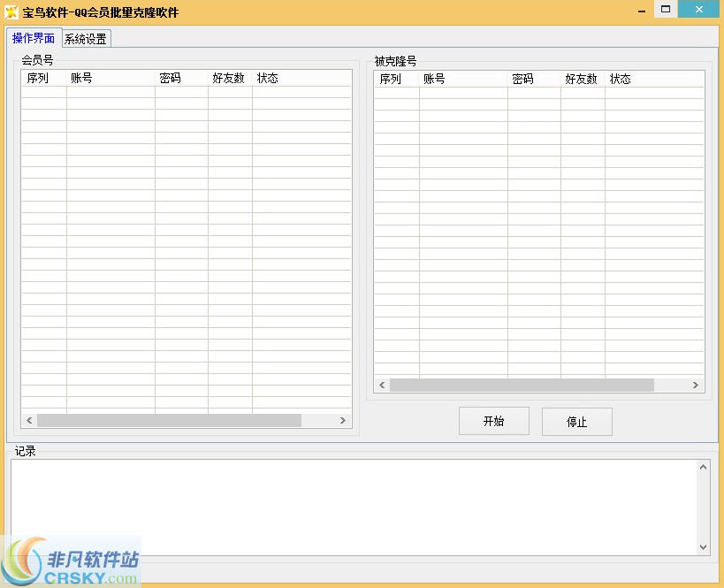Click 好友数 column header in 会员号 list
The image size is (724, 588).
230,78
